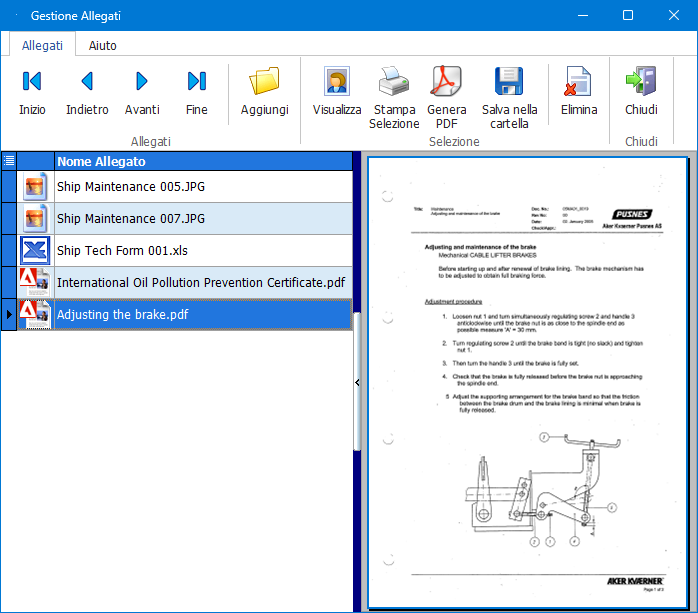698x613 pixels.
Task: Click Excel icon of Ship Tech Form 001.xls
Action: click(35, 251)
